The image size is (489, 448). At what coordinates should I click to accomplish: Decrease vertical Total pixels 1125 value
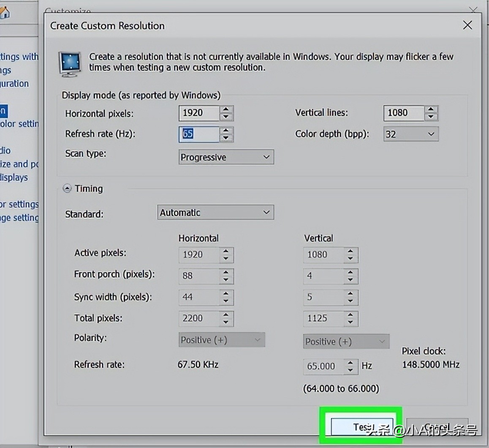coord(350,322)
